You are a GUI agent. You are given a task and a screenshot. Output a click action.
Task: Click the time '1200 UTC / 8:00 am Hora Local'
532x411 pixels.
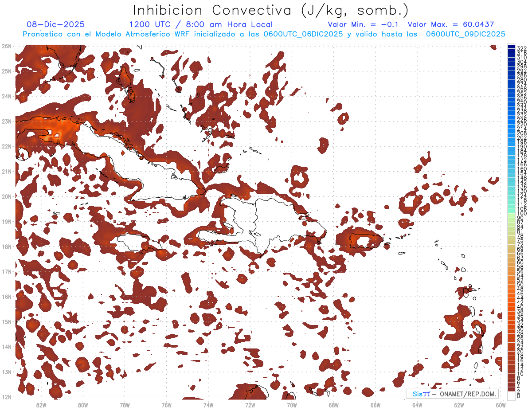201,24
